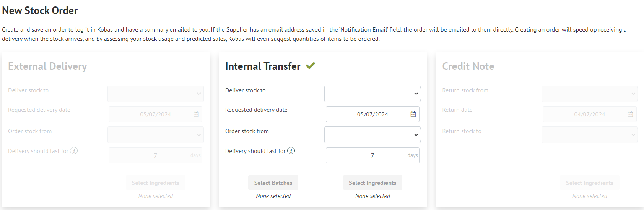Click Select Ingredients in Credit Note panel
Screen dimensions: 644x210
pyautogui.click(x=590, y=183)
